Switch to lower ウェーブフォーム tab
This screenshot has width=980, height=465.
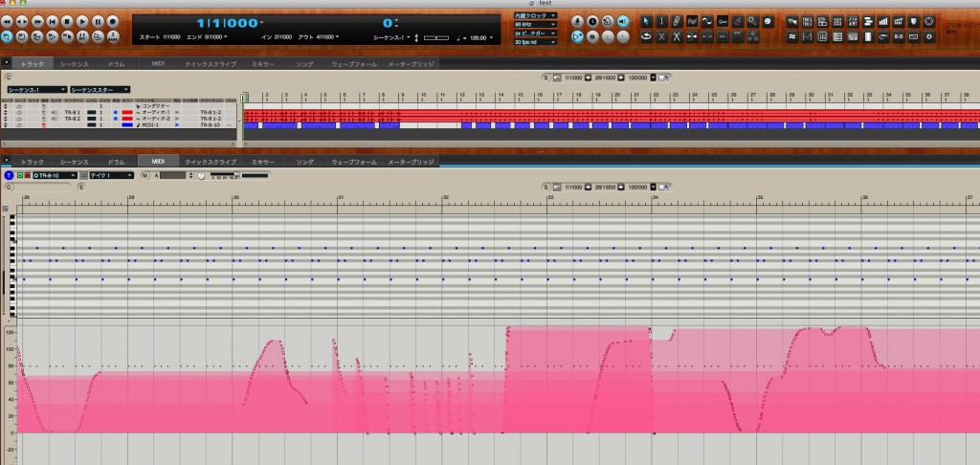click(x=354, y=162)
